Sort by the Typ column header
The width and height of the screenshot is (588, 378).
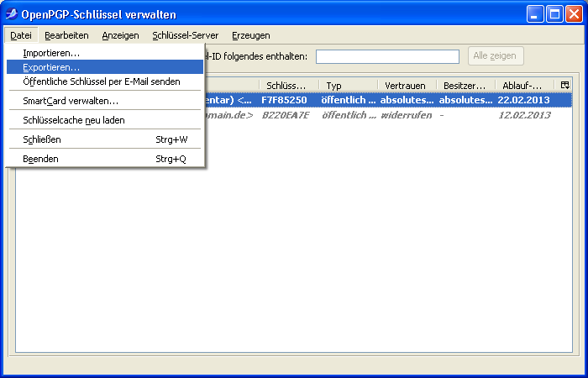coord(348,86)
